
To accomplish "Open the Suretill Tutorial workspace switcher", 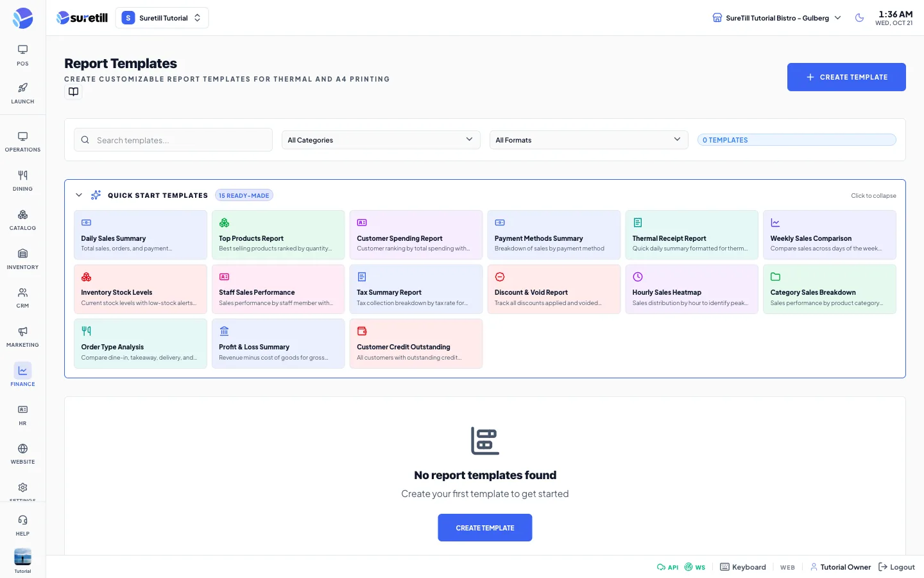I will (162, 18).
